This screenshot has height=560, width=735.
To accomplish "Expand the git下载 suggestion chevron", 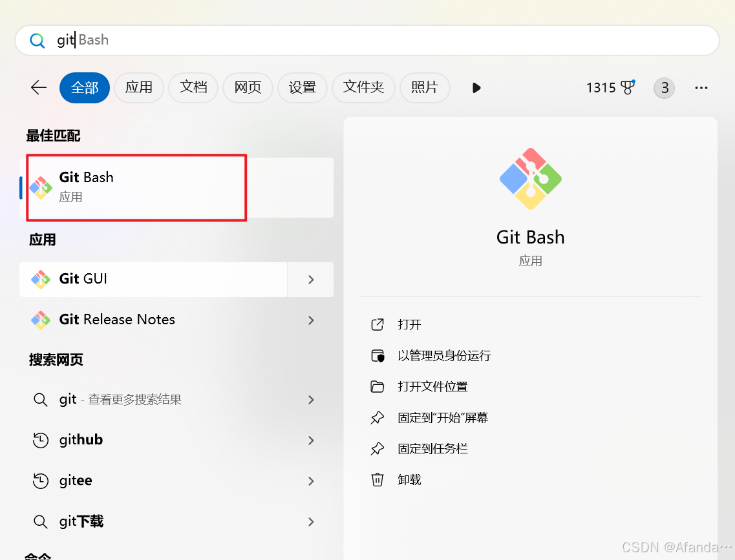I will point(311,522).
